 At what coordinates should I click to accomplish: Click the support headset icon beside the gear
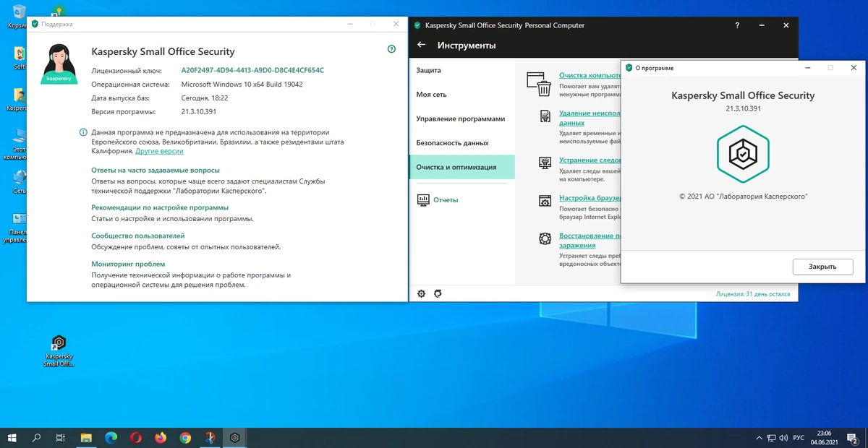click(438, 293)
